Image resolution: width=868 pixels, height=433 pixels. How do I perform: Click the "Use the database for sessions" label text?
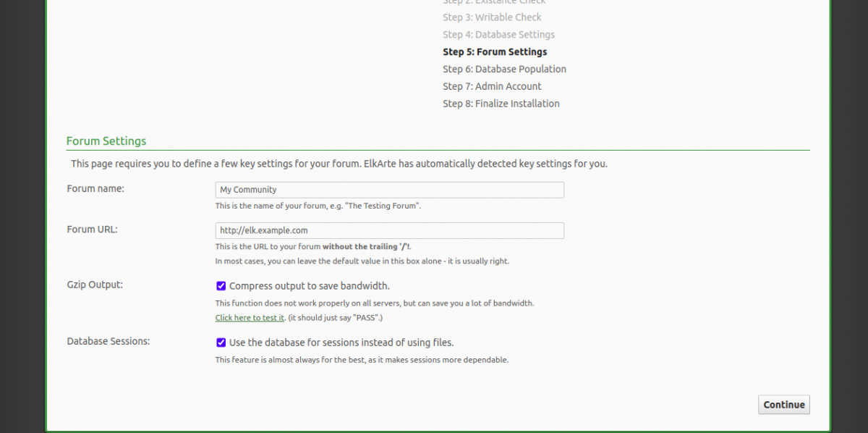pyautogui.click(x=341, y=342)
